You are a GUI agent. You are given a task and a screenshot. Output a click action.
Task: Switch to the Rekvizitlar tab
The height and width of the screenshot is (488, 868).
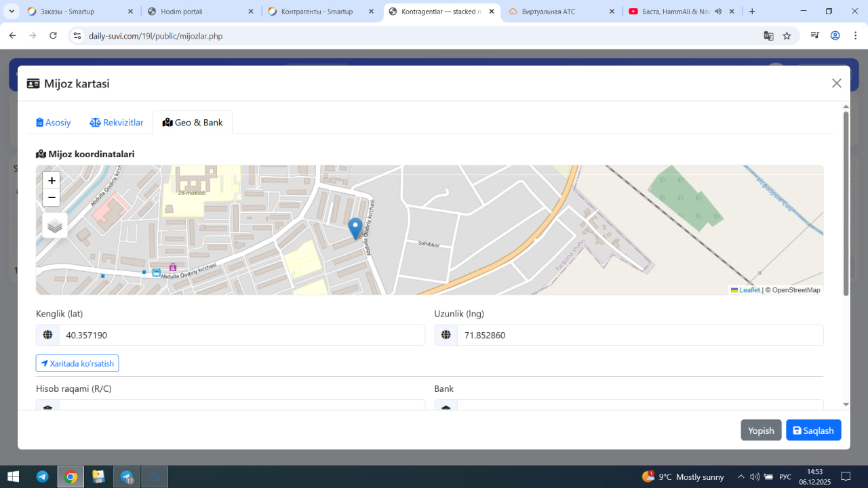pyautogui.click(x=117, y=123)
